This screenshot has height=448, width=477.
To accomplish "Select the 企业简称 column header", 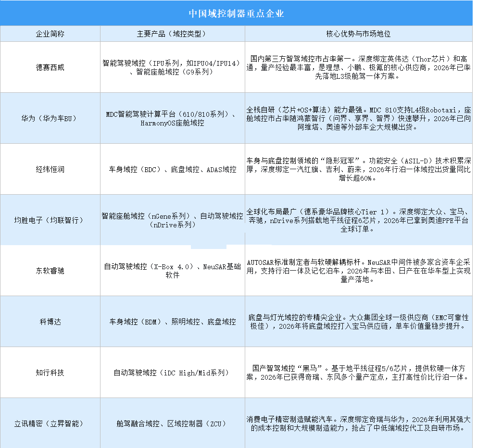I will (50, 34).
